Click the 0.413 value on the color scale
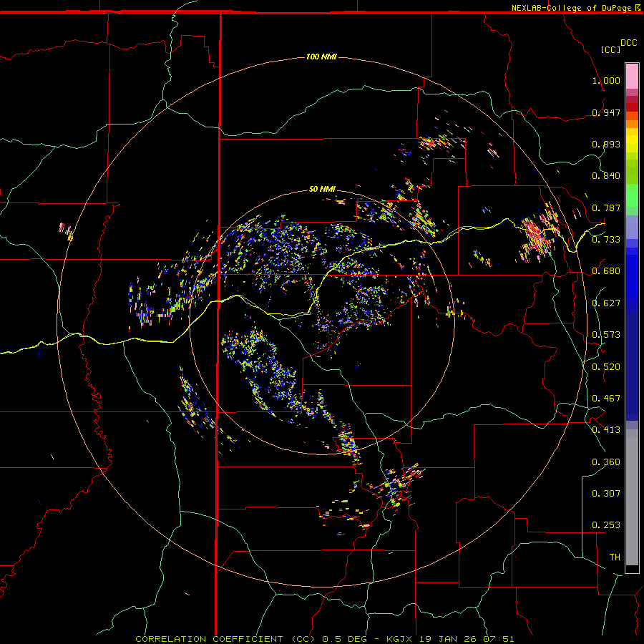The image size is (644, 644). pos(606,430)
